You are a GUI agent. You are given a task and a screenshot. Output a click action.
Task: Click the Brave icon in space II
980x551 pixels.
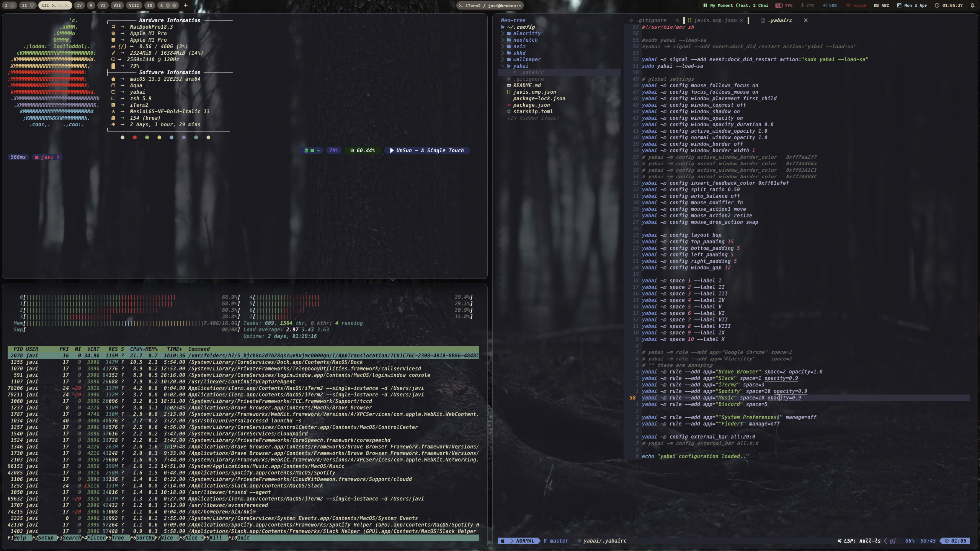pos(32,5)
